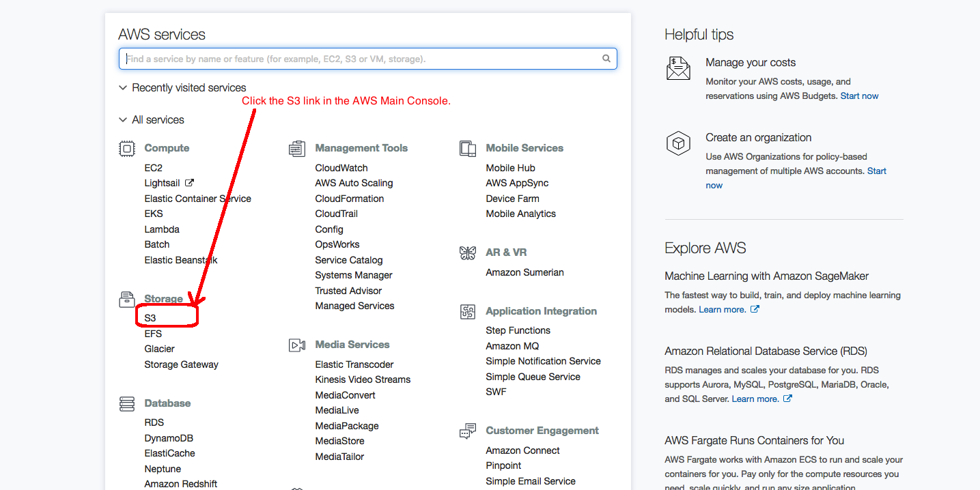The image size is (980, 490).
Task: Open MediaLive
Action: (x=337, y=410)
